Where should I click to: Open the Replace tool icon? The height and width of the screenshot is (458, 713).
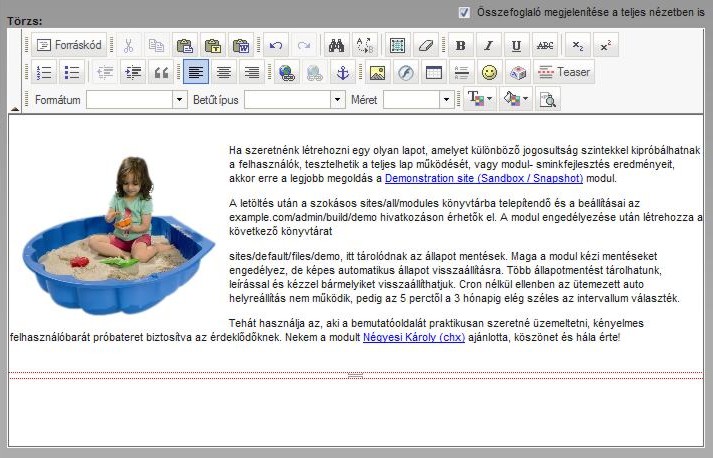pyautogui.click(x=365, y=45)
